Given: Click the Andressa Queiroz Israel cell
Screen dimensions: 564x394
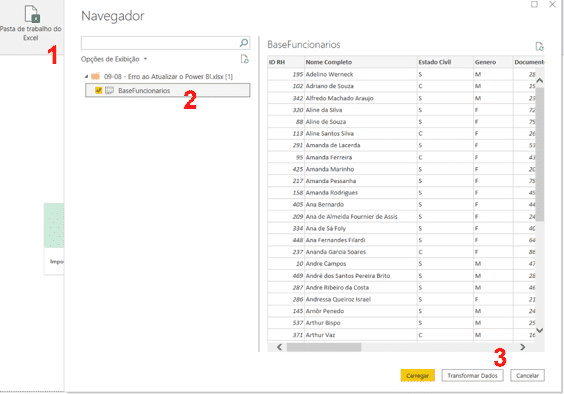Looking at the screenshot, I should (x=361, y=299).
